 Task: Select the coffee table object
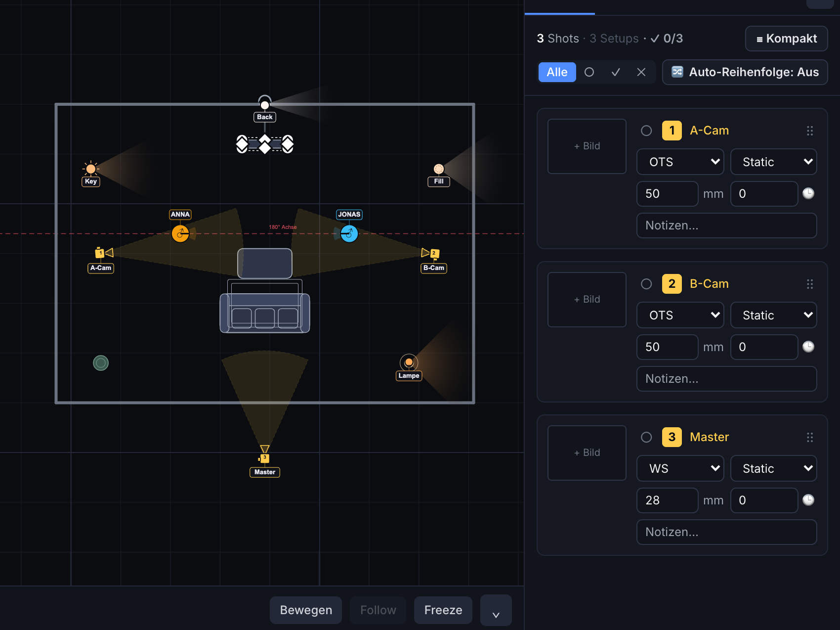(265, 263)
